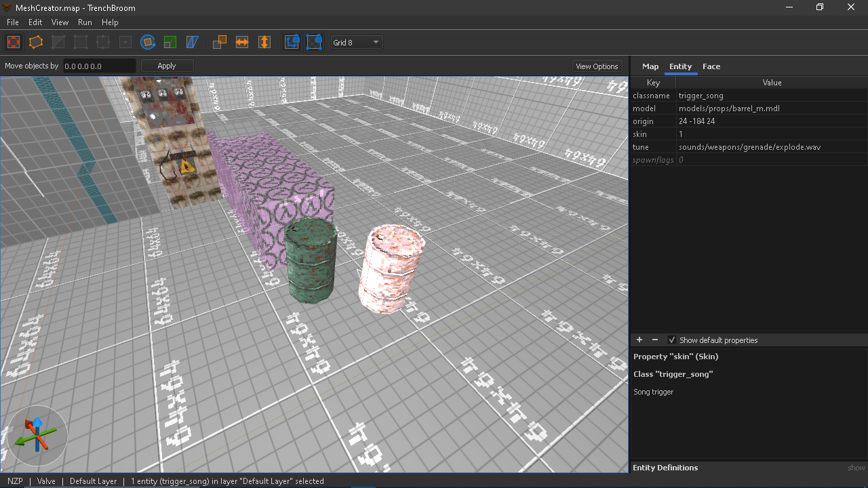Open the View Options dropdown
Viewport: 868px width, 488px height.
pos(597,66)
